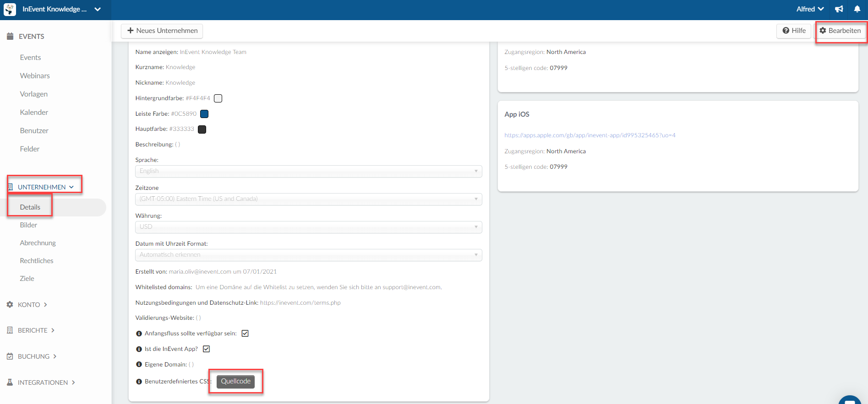Click the Konto gear icon
The height and width of the screenshot is (404, 868).
click(x=10, y=304)
